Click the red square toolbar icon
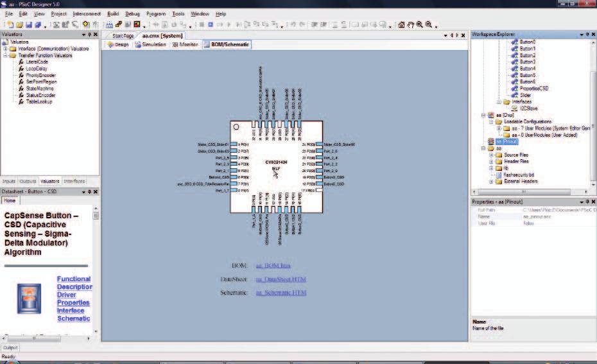This screenshot has height=364, width=597. click(137, 24)
